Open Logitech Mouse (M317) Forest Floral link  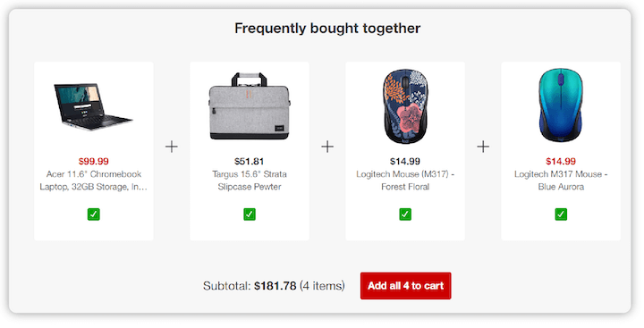[x=405, y=181]
